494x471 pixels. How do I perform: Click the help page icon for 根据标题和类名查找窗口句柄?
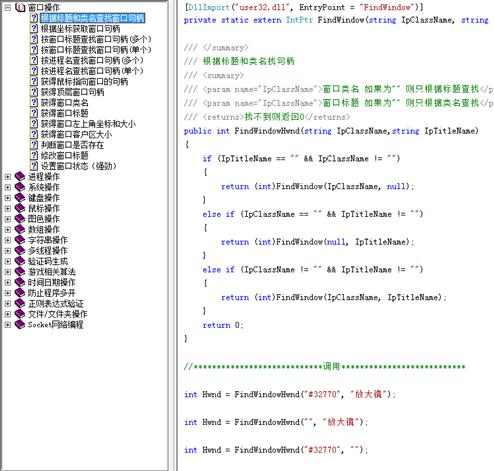(34, 18)
